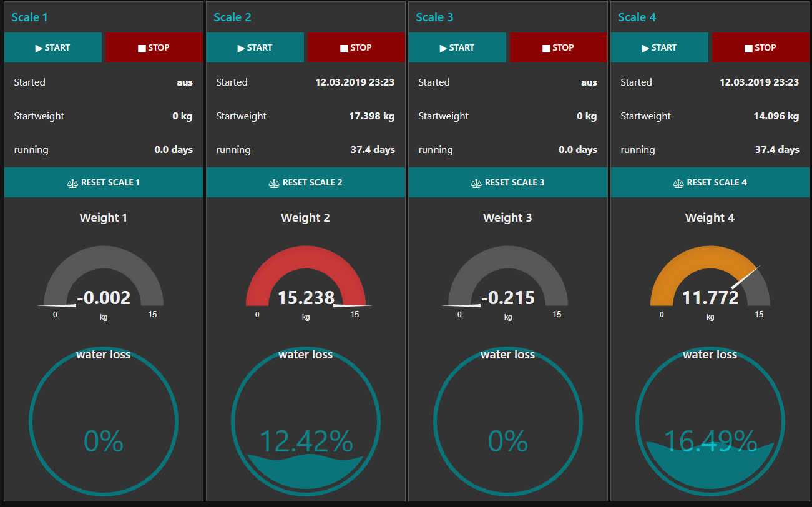
Task: Click Scale 2 start date 12.03.2019 23:23
Action: [355, 82]
